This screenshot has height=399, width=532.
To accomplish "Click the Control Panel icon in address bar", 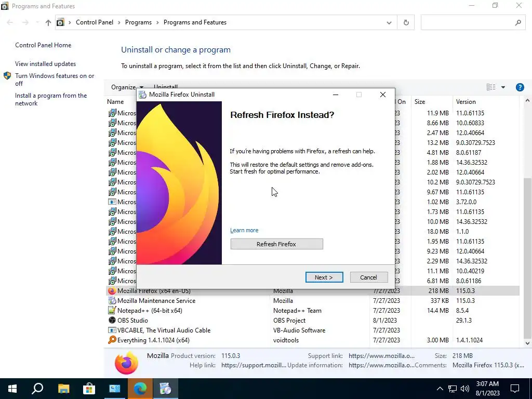I will click(x=60, y=22).
